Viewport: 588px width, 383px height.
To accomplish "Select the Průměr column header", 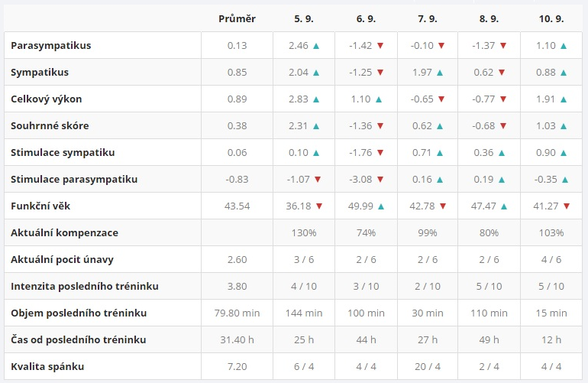I will pos(237,18).
